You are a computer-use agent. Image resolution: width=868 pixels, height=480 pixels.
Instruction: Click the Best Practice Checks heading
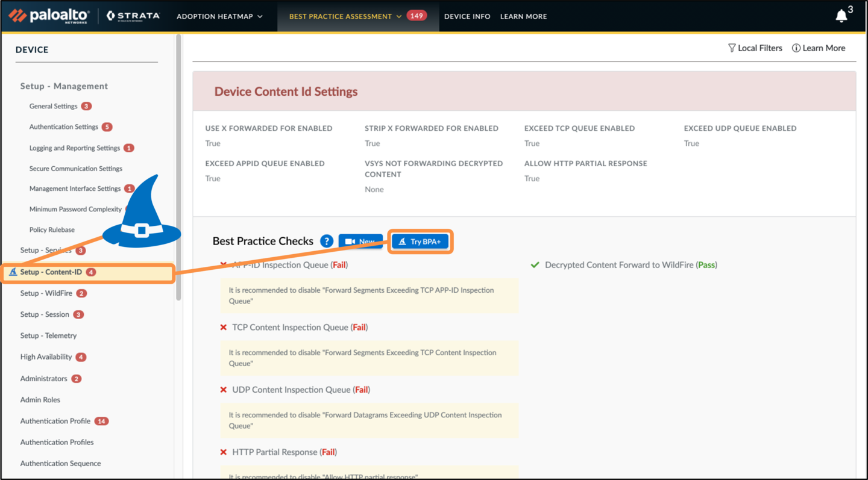263,241
